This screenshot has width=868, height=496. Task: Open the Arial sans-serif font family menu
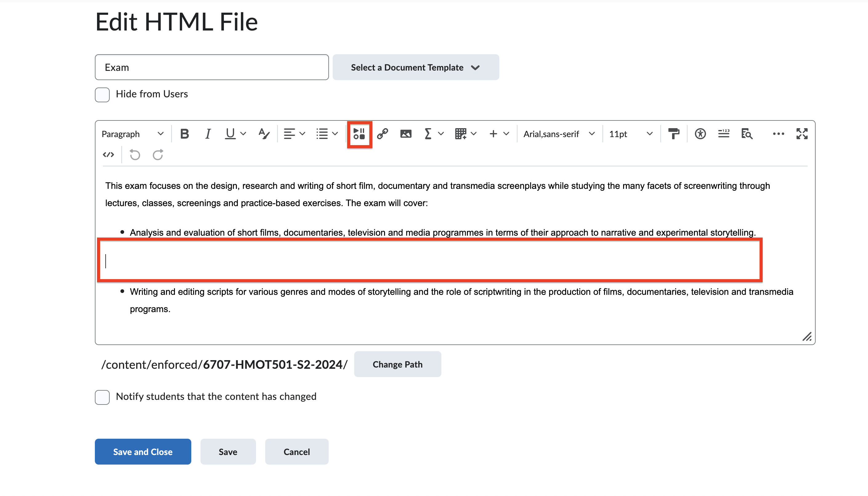coord(558,133)
